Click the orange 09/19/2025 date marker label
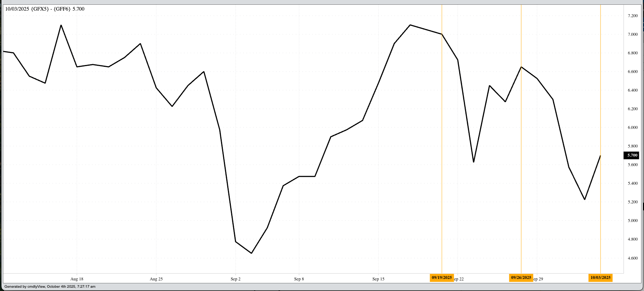Image resolution: width=644 pixels, height=291 pixels. [x=442, y=278]
